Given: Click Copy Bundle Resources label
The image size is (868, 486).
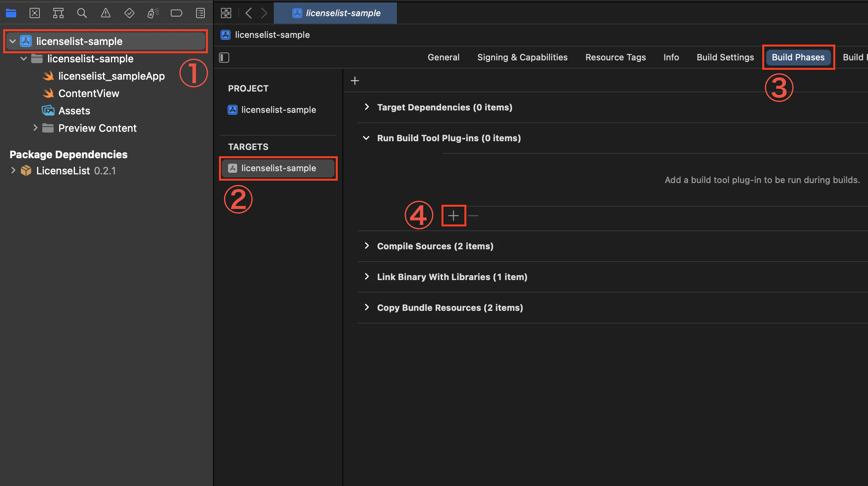Looking at the screenshot, I should pyautogui.click(x=450, y=308).
